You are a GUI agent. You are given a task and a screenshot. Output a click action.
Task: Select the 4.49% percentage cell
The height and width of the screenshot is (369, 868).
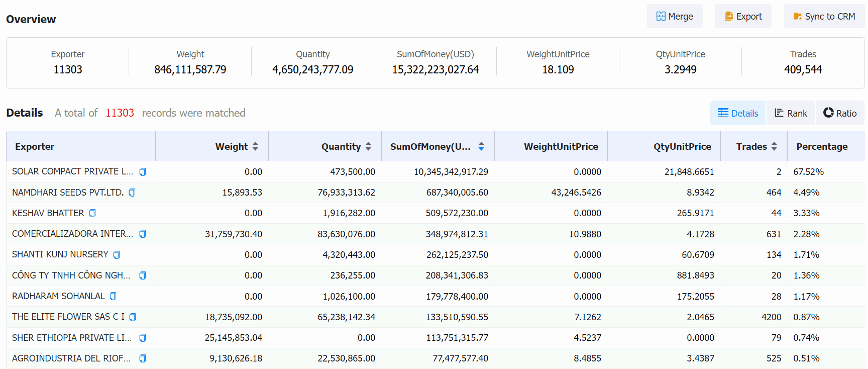807,193
